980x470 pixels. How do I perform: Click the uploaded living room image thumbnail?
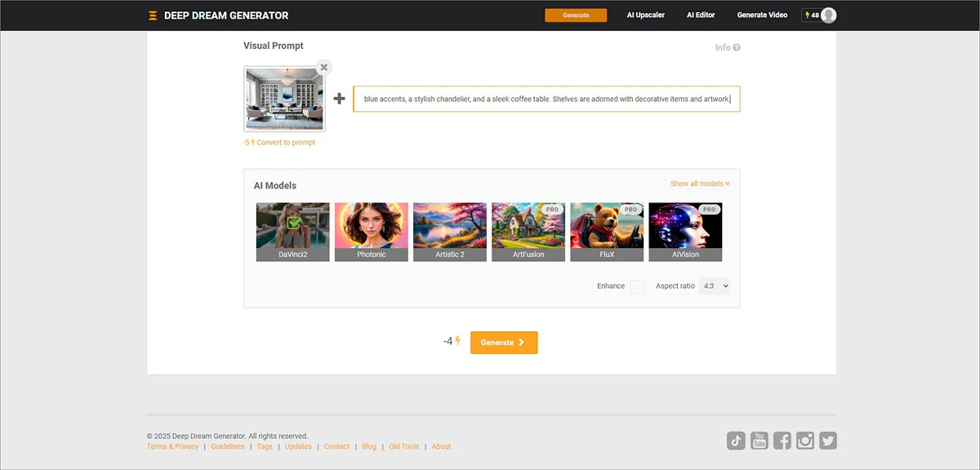284,99
